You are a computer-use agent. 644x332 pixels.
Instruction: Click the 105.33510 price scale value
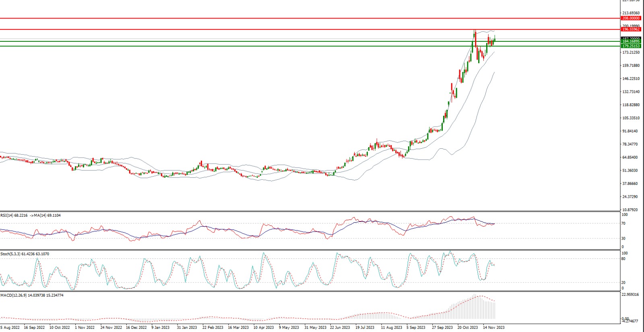tap(631, 118)
